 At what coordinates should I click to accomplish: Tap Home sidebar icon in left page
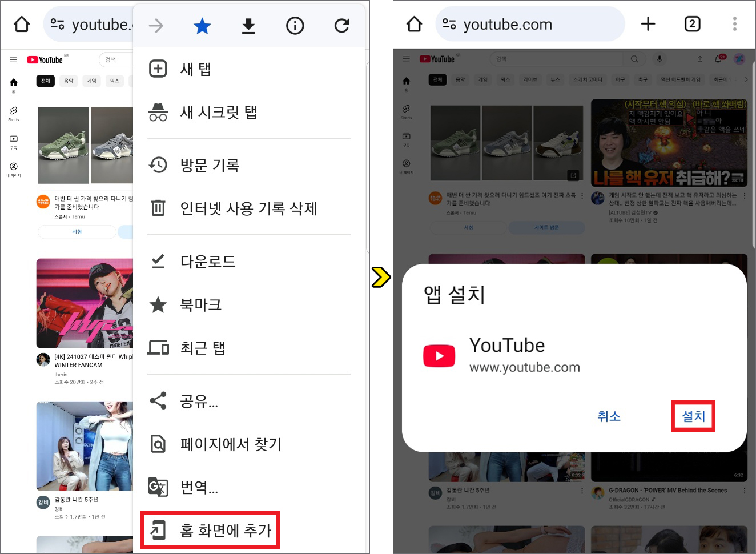[x=14, y=85]
